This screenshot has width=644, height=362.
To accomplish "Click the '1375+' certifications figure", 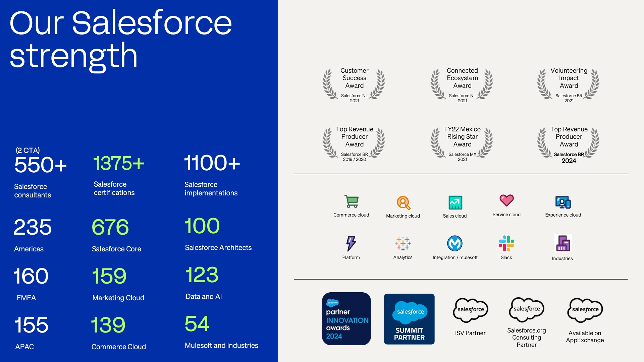I will coord(119,163).
